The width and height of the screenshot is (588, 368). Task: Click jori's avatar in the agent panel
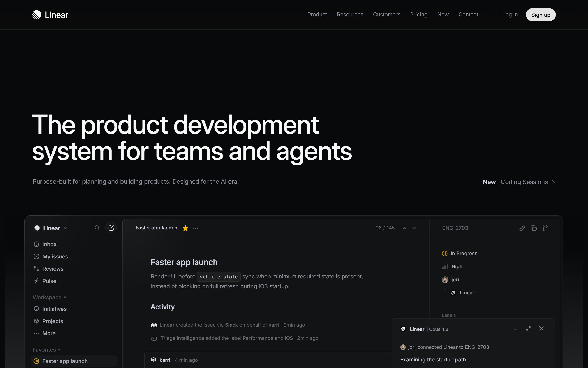403,347
